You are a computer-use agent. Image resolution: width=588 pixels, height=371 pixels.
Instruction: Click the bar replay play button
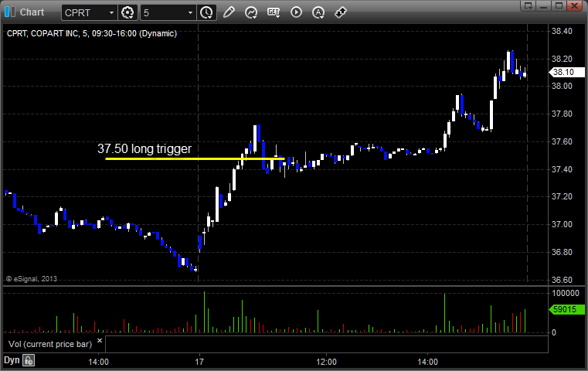[x=296, y=12]
